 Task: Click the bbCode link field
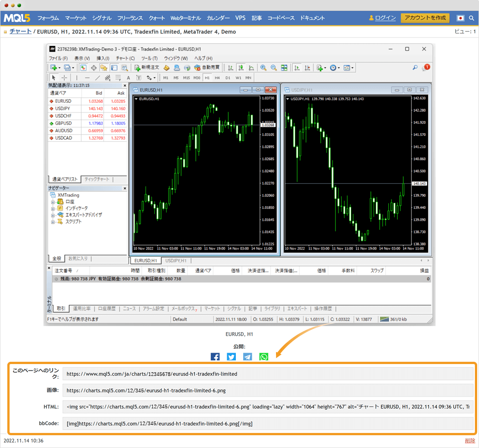pyautogui.click(x=268, y=423)
